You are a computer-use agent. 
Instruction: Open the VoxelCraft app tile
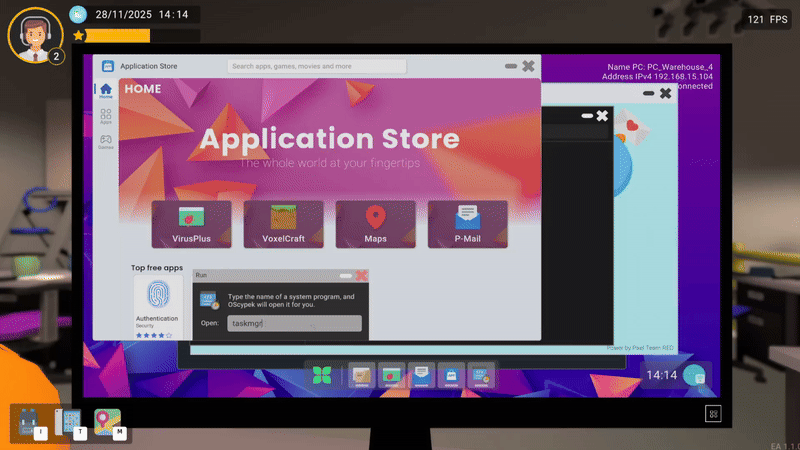coord(283,223)
